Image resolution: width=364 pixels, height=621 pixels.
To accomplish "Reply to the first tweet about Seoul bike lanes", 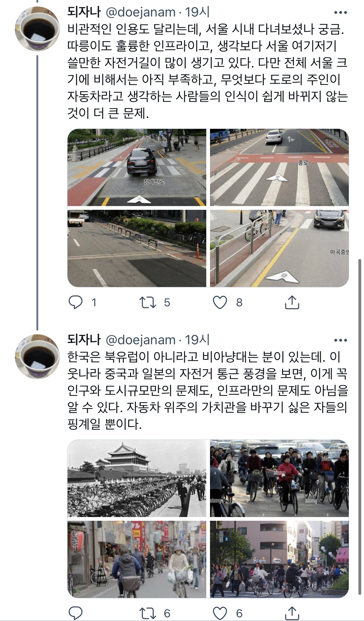I will 75,302.
